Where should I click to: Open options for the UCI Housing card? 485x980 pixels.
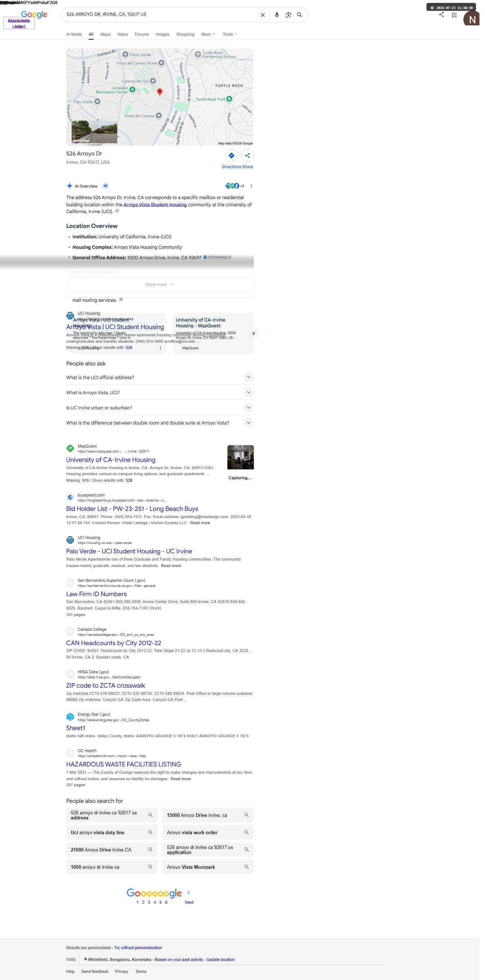click(x=160, y=348)
